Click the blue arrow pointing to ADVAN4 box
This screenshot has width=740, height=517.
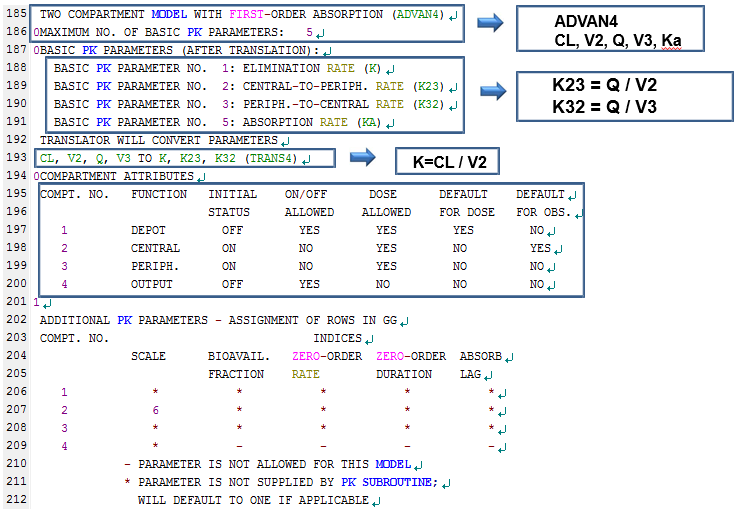[x=490, y=23]
